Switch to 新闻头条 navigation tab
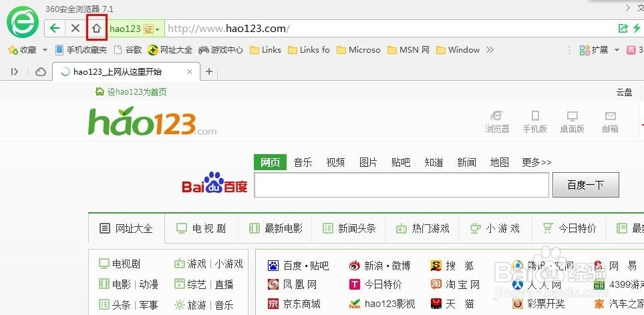644x315 pixels. (349, 228)
